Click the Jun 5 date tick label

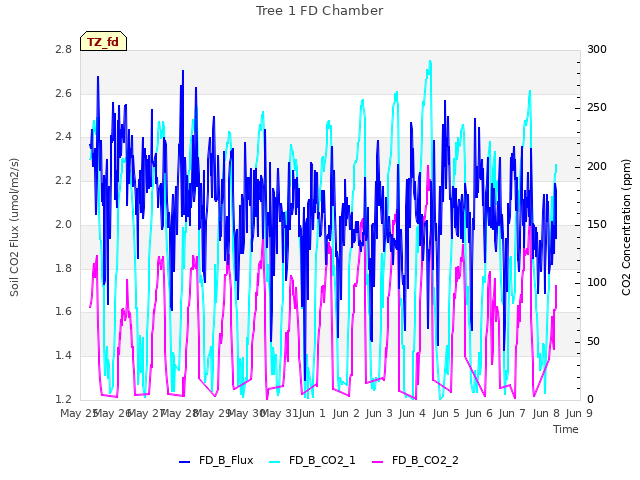[x=446, y=413]
